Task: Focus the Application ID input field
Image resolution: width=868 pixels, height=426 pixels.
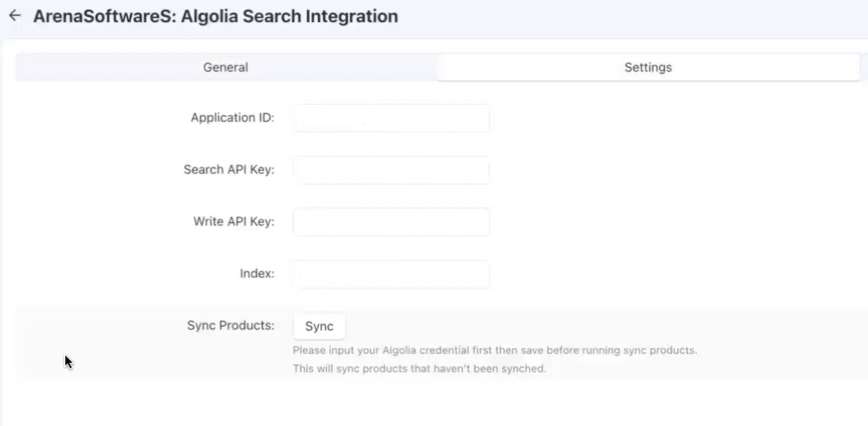Action: (x=391, y=118)
